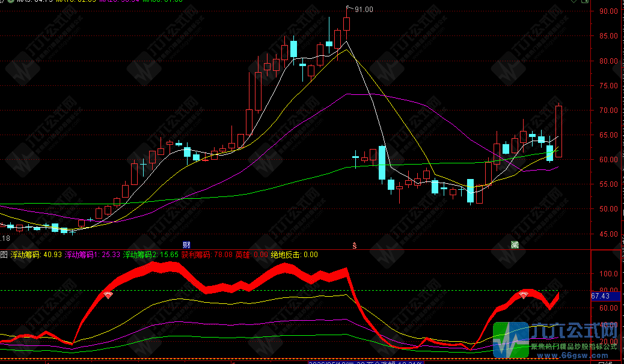Click the 浮动筹码1: 25.33 indicator label
Screen dimensions: 624x364
pyautogui.click(x=93, y=255)
